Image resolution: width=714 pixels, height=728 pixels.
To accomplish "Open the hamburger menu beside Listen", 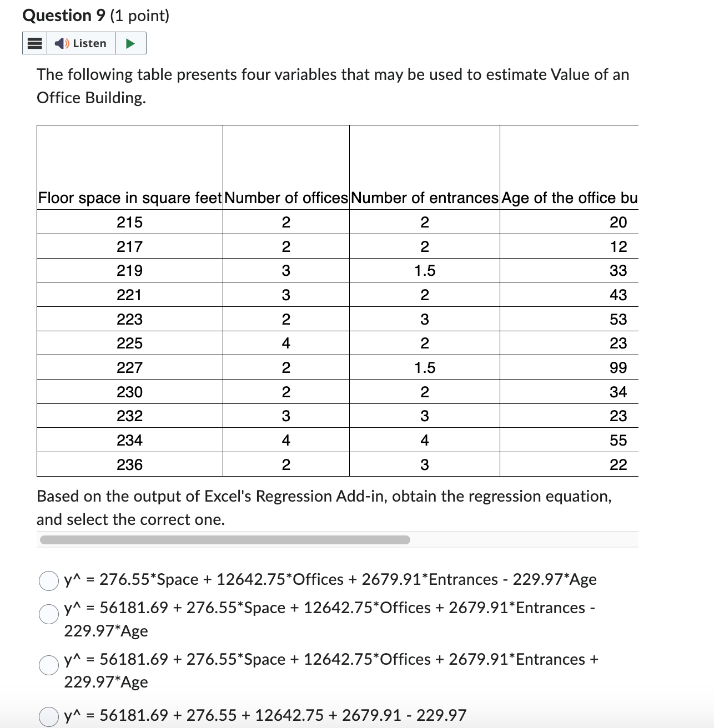I will (34, 43).
